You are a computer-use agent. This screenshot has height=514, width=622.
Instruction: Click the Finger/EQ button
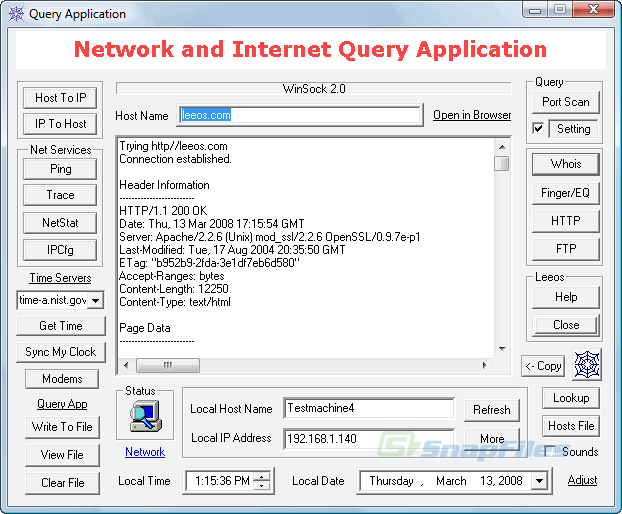pos(566,193)
